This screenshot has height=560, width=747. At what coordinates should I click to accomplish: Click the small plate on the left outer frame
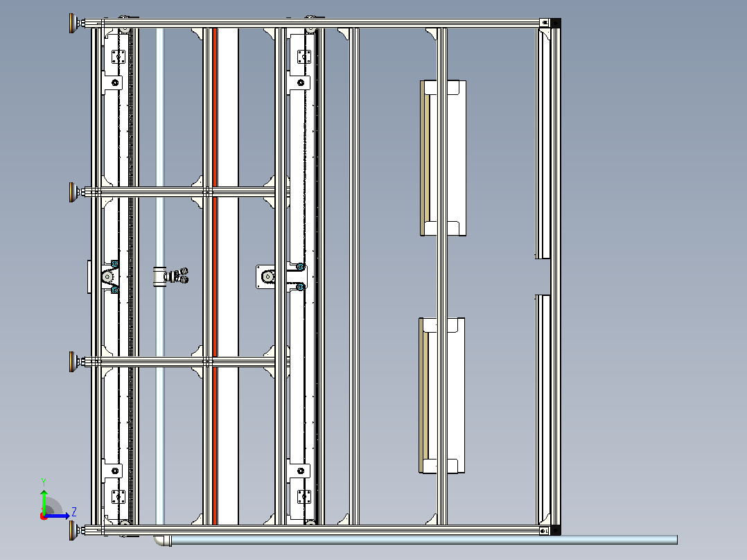coord(89,277)
